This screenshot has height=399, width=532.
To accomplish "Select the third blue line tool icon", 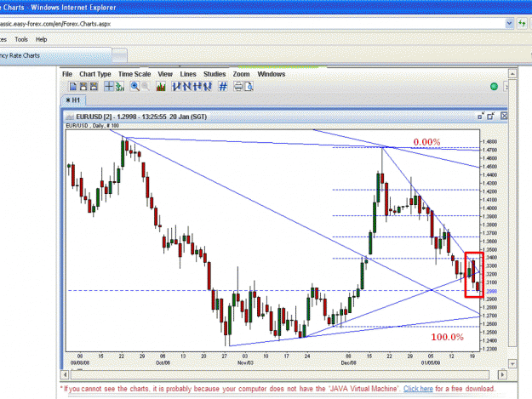I will 197,87.
